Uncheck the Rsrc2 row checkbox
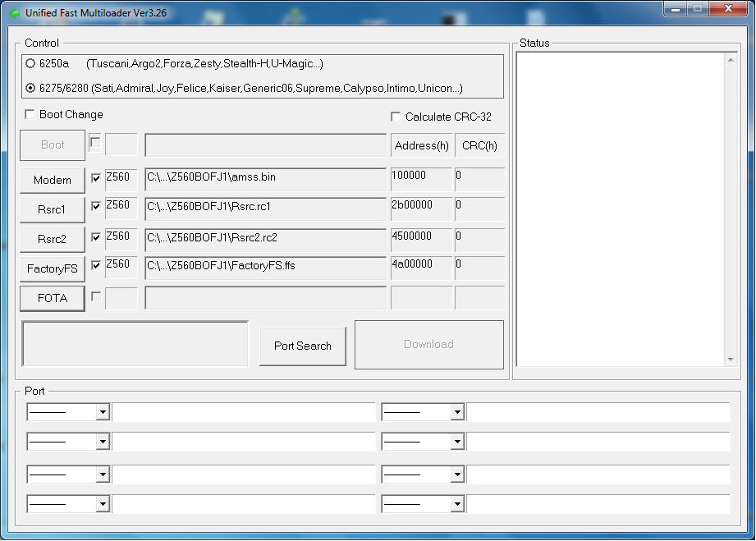The height and width of the screenshot is (541, 756). coord(96,236)
